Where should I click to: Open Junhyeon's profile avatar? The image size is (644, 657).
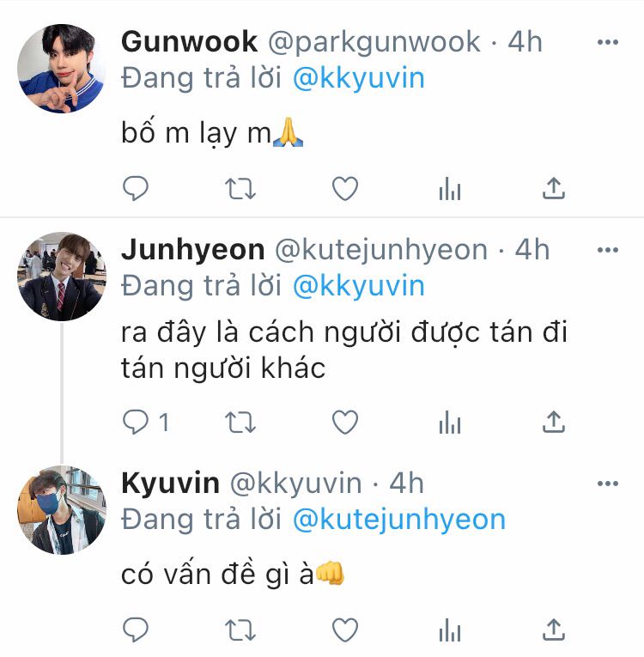pyautogui.click(x=62, y=277)
